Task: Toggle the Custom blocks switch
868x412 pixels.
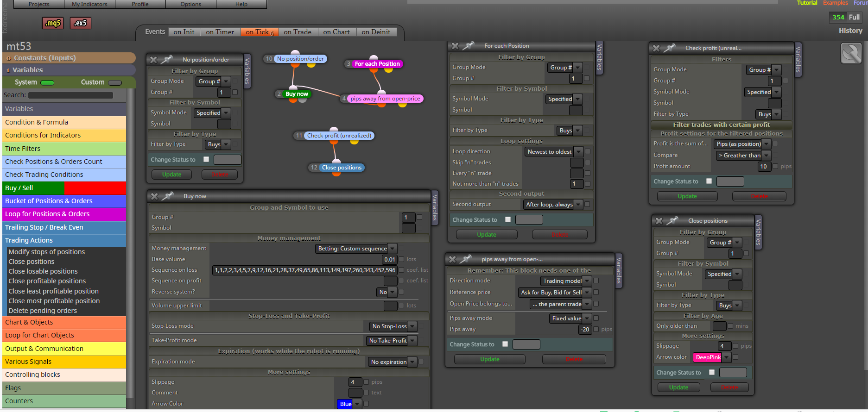Action: pyautogui.click(x=115, y=83)
